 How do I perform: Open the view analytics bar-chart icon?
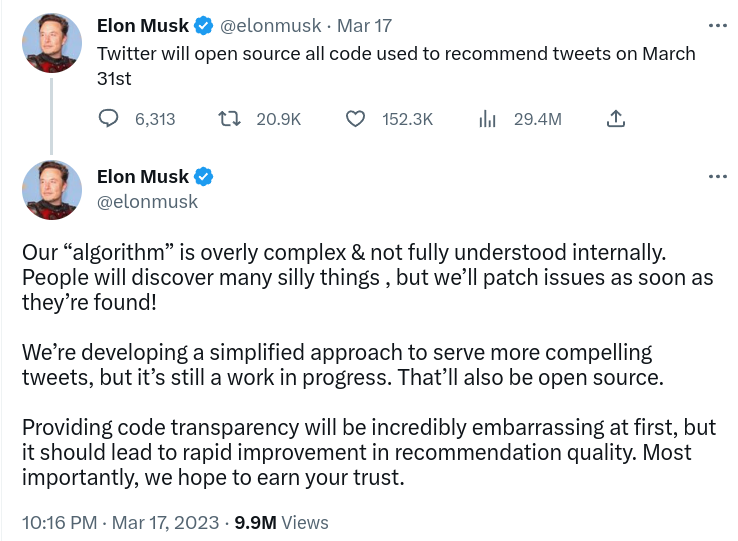[487, 119]
